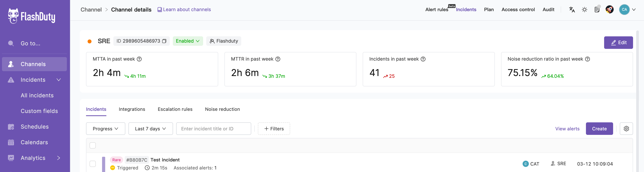Click the Edit channel button
644x172 pixels.
[619, 42]
